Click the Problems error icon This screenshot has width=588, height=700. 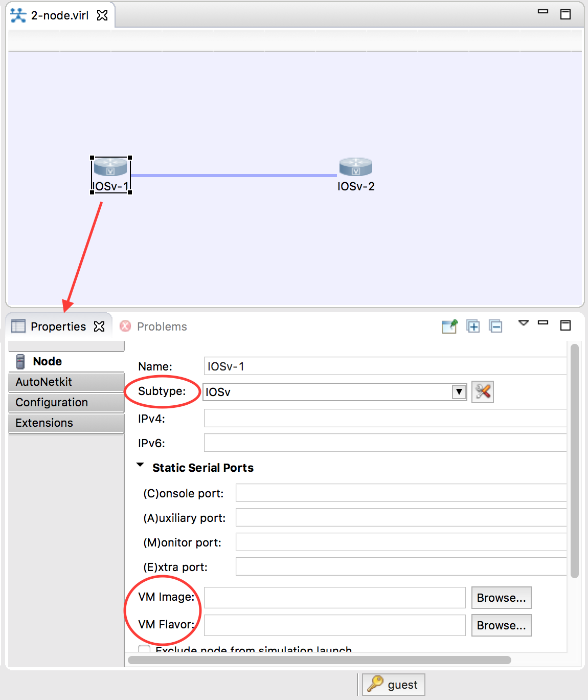click(125, 326)
